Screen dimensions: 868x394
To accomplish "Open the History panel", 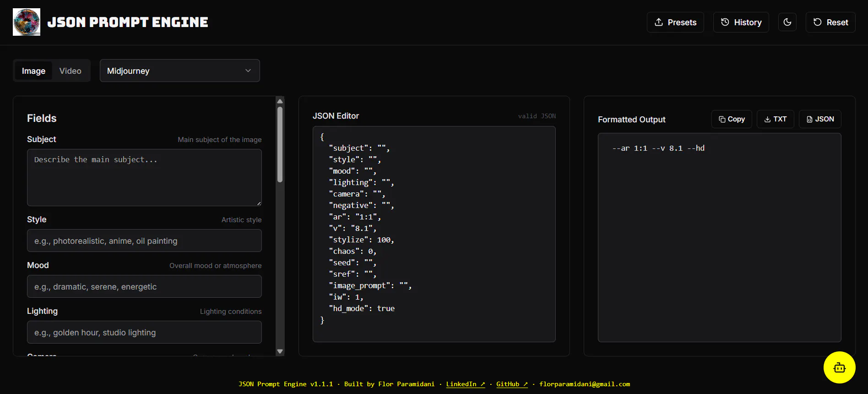I will 741,22.
